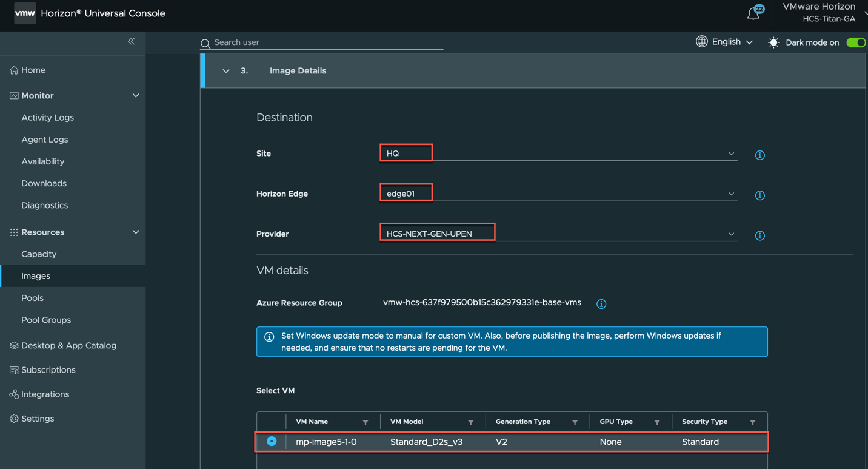This screenshot has height=469, width=868.
Task: Open Availability page
Action: (42, 161)
